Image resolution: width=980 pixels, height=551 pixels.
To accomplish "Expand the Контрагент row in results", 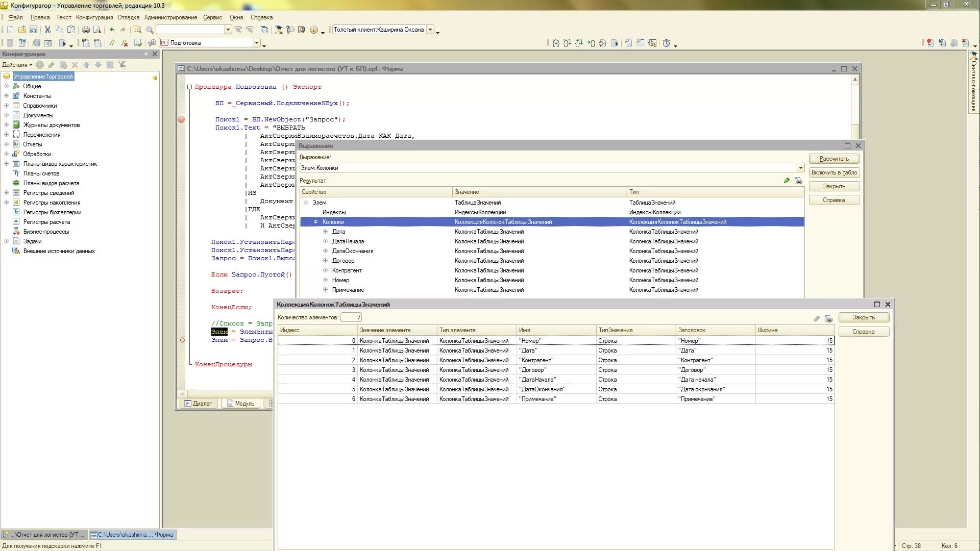I will pyautogui.click(x=325, y=270).
